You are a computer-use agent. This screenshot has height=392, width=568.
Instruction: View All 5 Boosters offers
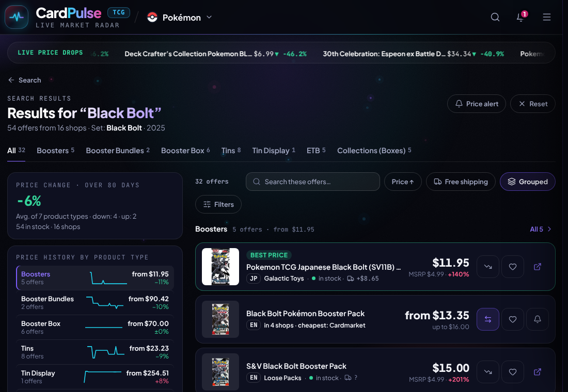[541, 229]
